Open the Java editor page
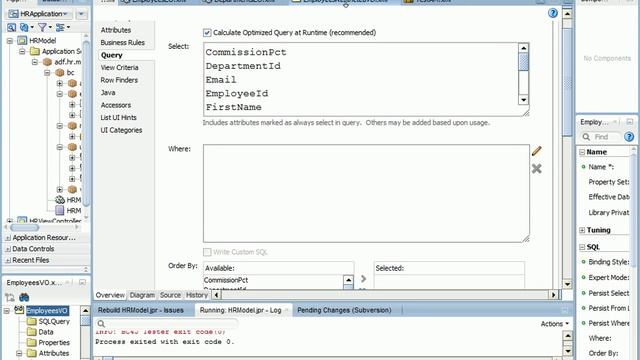640x360 pixels. click(x=108, y=93)
